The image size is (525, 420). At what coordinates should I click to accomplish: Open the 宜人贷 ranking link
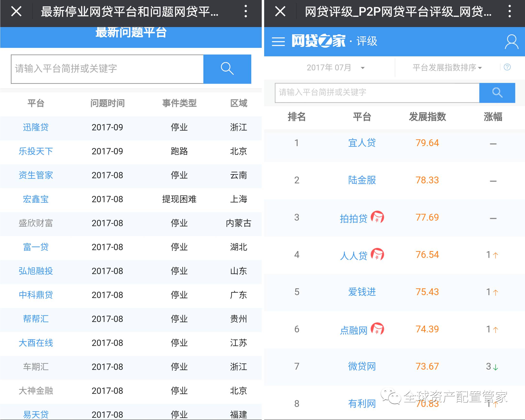pyautogui.click(x=362, y=143)
